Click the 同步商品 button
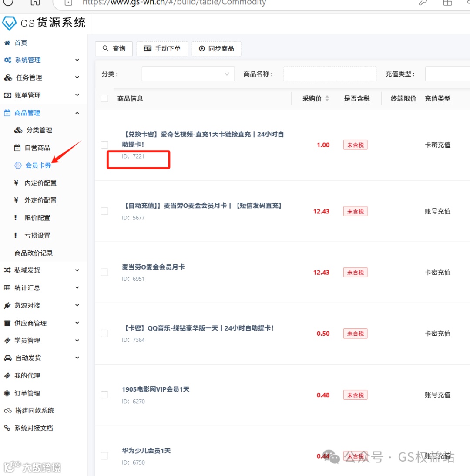The height and width of the screenshot is (476, 470). pyautogui.click(x=217, y=49)
